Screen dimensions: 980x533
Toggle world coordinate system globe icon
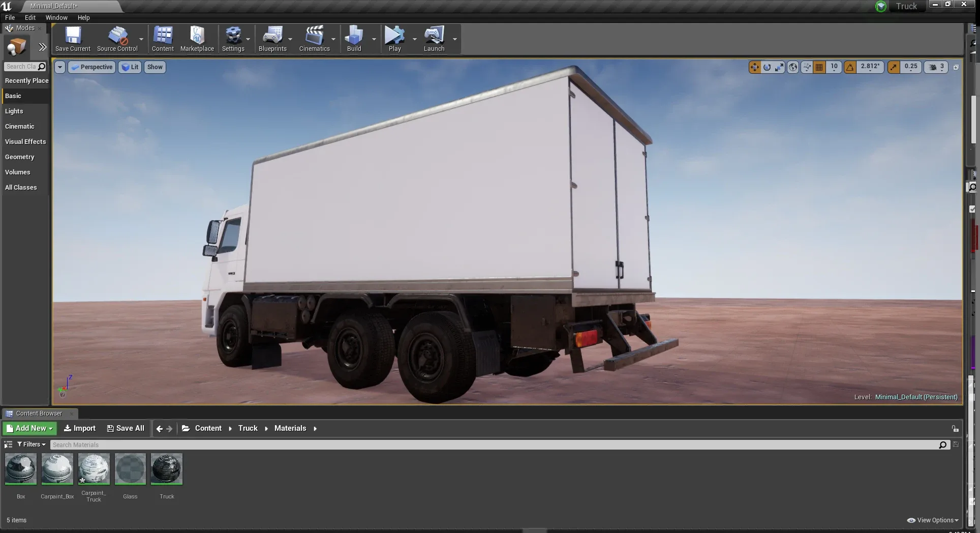coord(792,67)
